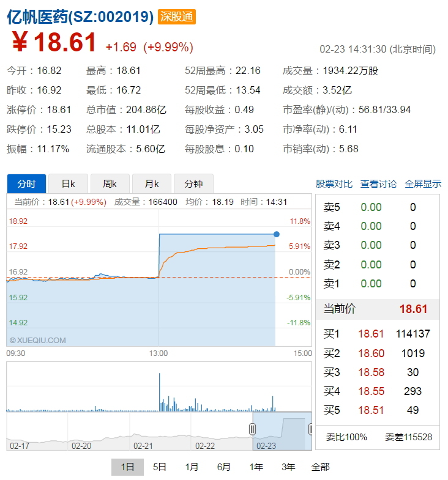The image size is (448, 480).
Task: Click the 每股净资产 value 3.05
Action: pos(254,129)
